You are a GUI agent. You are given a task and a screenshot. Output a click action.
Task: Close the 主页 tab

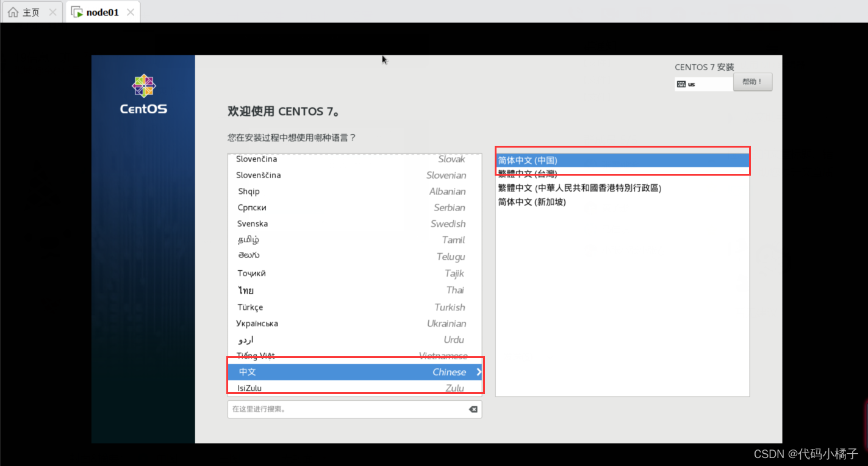[x=52, y=12]
